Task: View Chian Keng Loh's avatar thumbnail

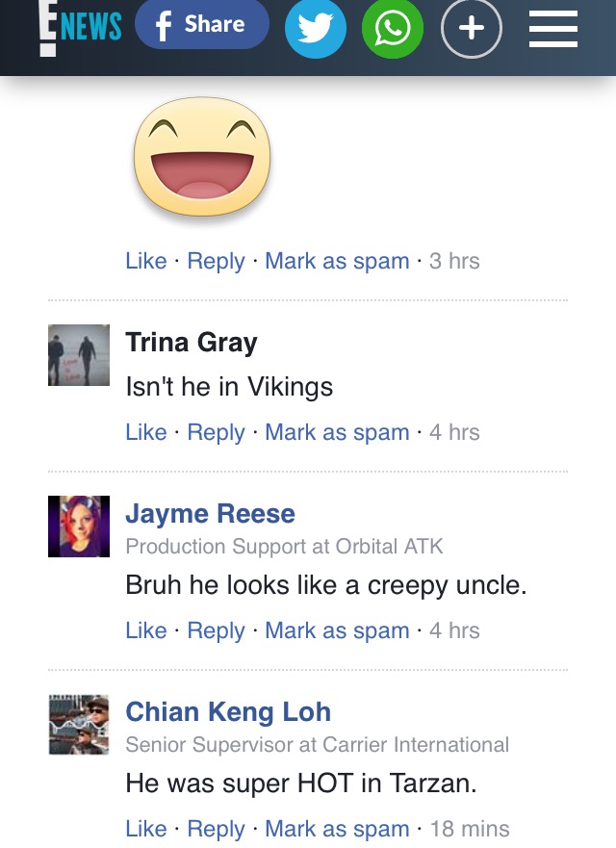Action: 79,725
